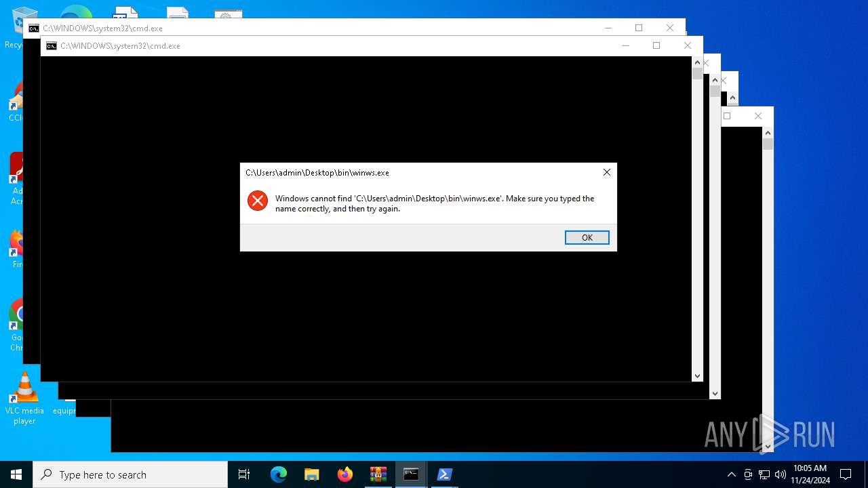Click scroll down arrow of second cmd window

point(715,394)
